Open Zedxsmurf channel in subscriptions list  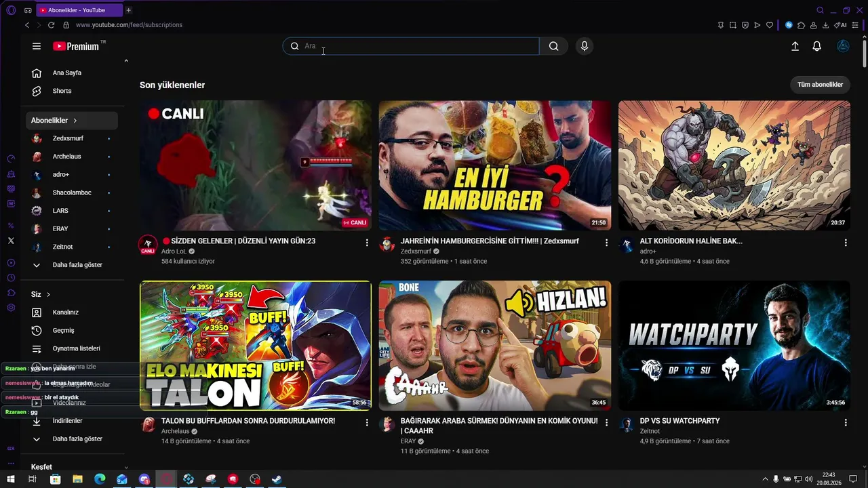[x=72, y=138]
